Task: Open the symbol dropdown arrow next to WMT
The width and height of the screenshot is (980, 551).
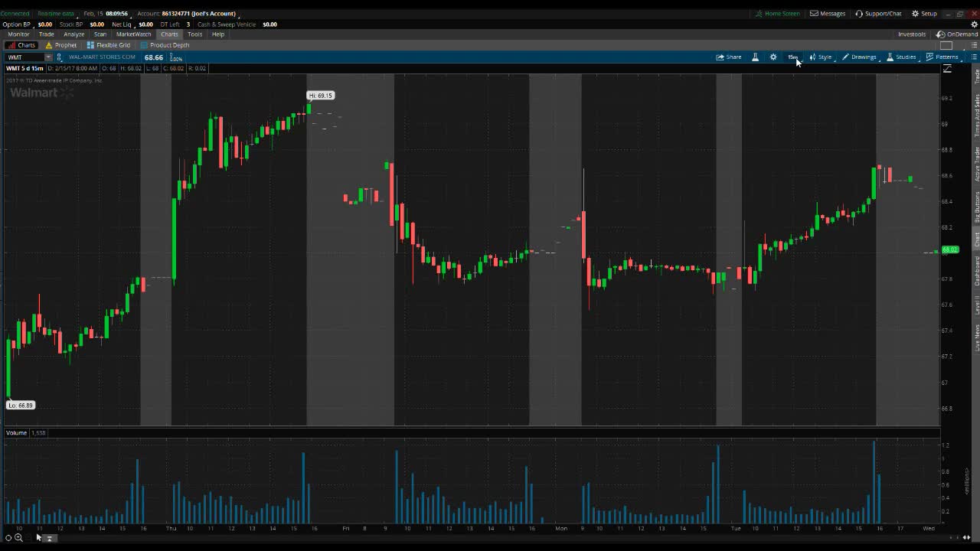Action: coord(48,57)
